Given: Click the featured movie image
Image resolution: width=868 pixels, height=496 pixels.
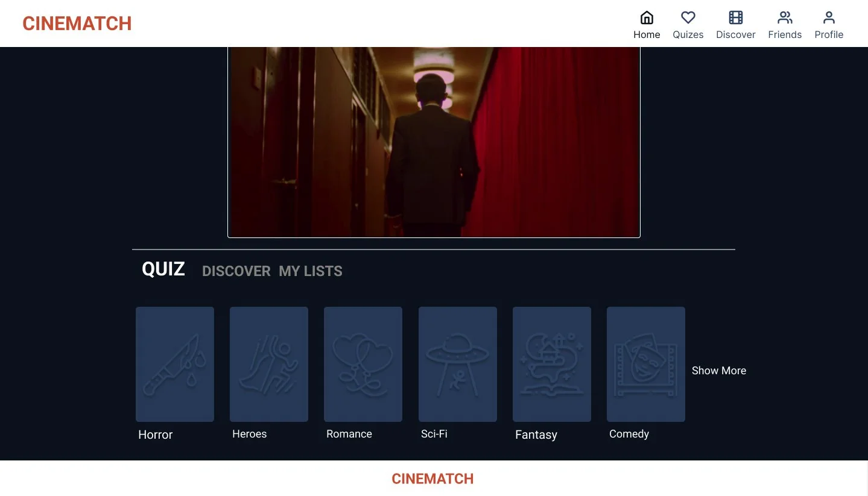Looking at the screenshot, I should 434,142.
